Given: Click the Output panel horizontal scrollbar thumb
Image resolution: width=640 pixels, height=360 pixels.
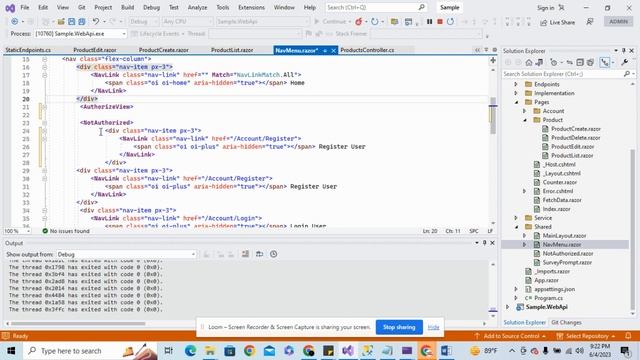Looking at the screenshot, I should coord(78,324).
